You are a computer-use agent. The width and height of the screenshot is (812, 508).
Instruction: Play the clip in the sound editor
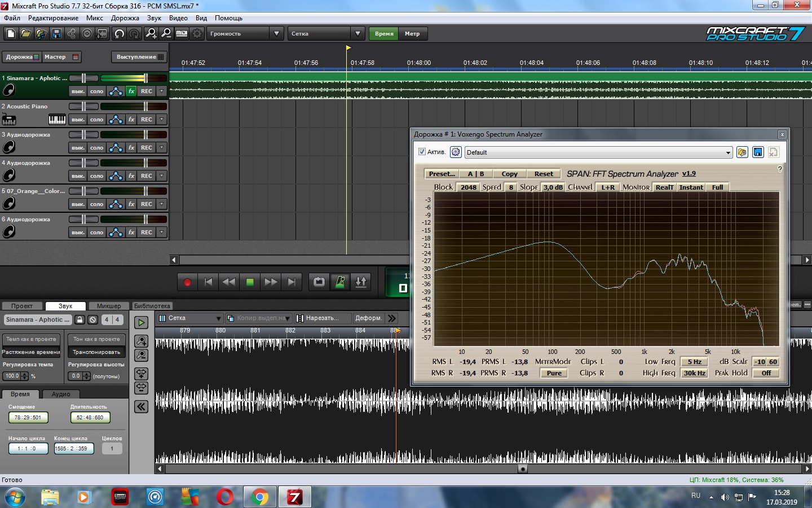click(x=141, y=322)
